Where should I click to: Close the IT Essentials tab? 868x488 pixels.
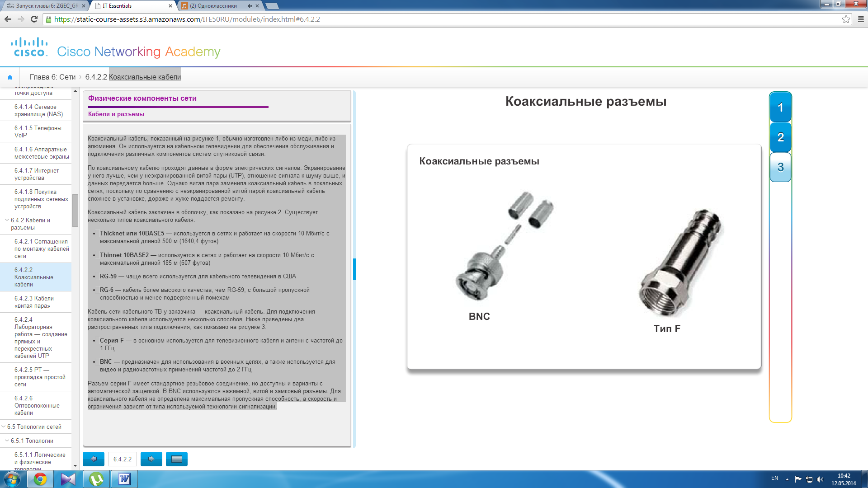[x=170, y=6]
